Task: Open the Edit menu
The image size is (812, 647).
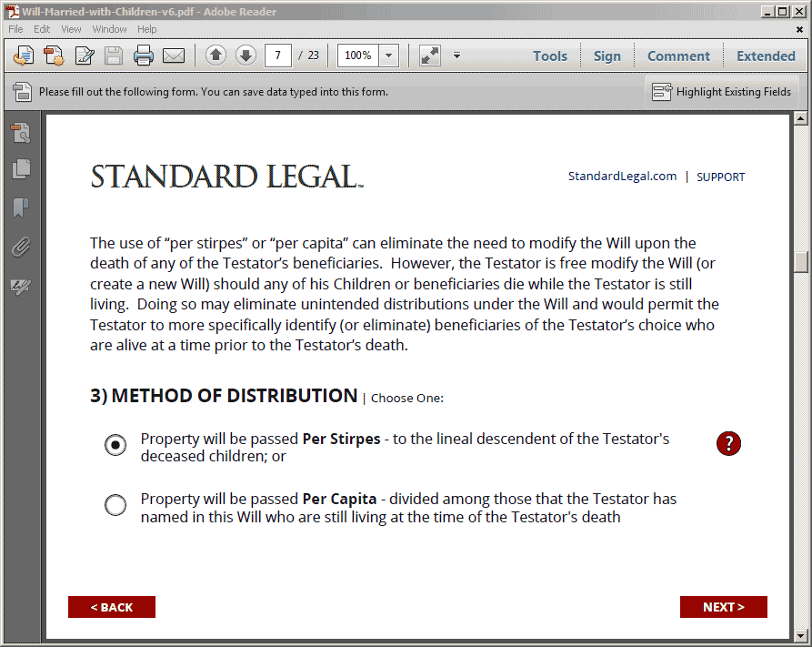Action: [42, 29]
